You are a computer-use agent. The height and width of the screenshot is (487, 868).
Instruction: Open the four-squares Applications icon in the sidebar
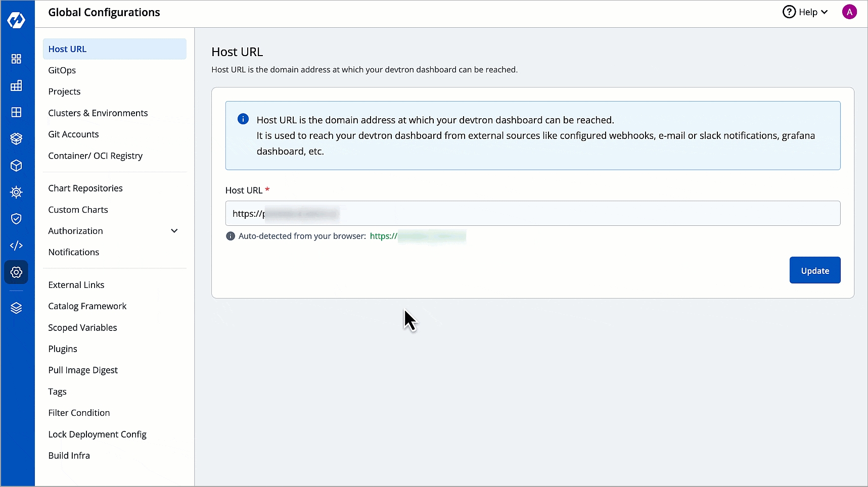(16, 59)
